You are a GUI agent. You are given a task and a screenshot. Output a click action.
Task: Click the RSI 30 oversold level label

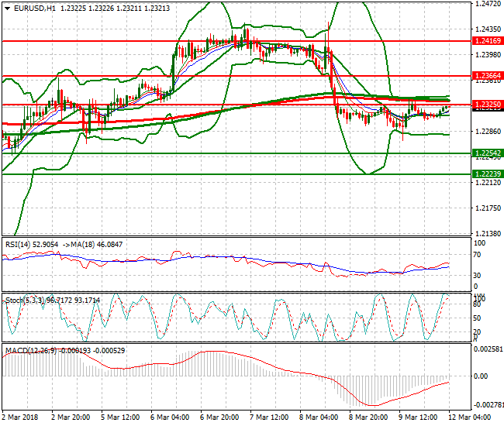coord(478,276)
